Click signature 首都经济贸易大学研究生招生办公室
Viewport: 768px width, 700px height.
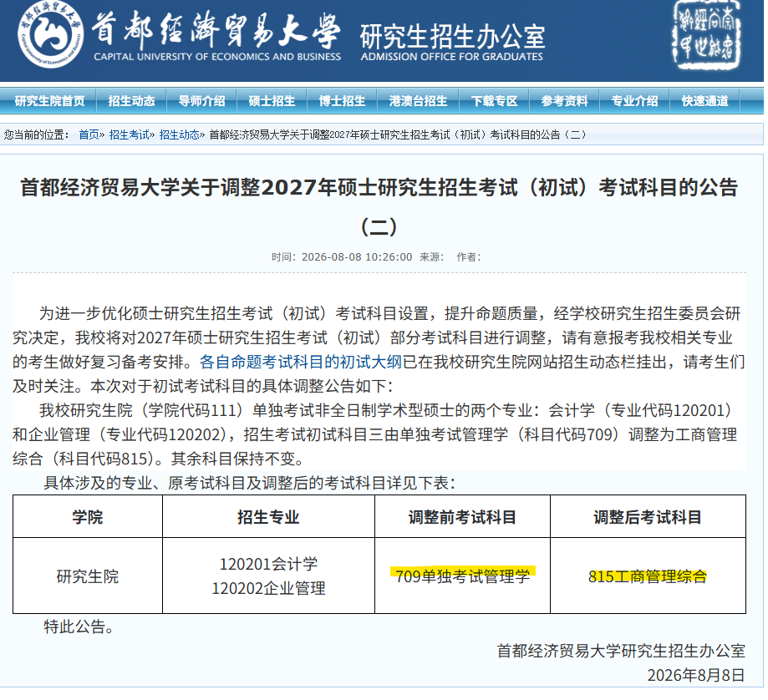(621, 651)
